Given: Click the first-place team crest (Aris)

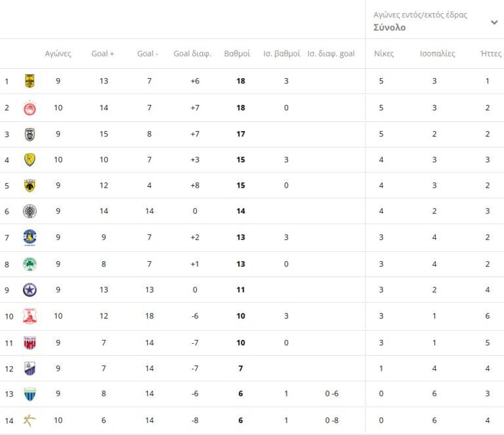Looking at the screenshot, I should [30, 81].
